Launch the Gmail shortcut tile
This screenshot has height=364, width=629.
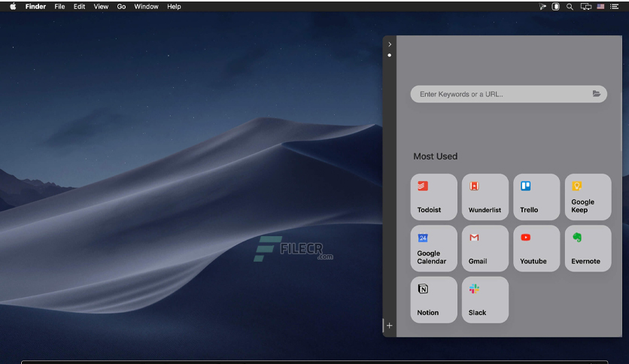485,248
